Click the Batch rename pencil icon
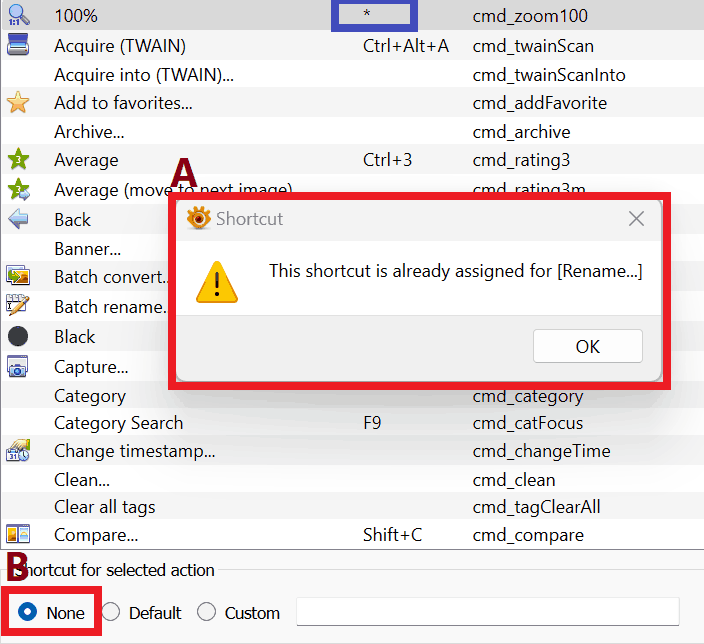The height and width of the screenshot is (644, 704). coord(18,304)
